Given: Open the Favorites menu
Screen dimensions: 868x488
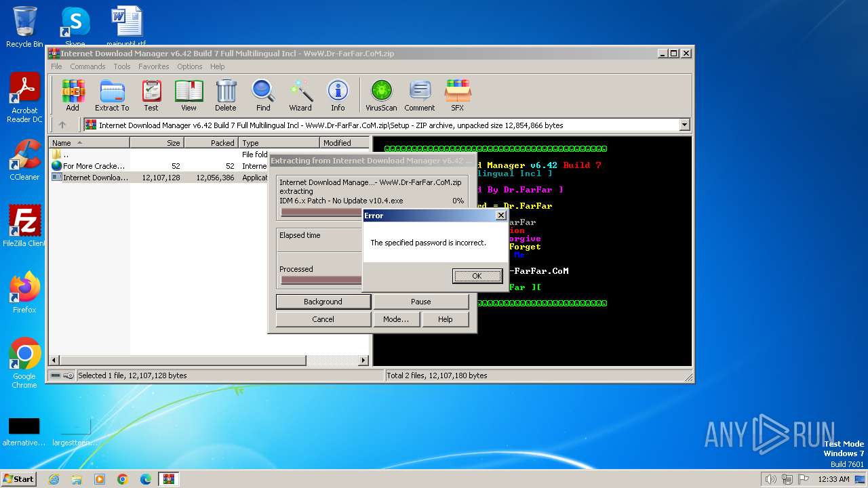Looking at the screenshot, I should (x=154, y=66).
